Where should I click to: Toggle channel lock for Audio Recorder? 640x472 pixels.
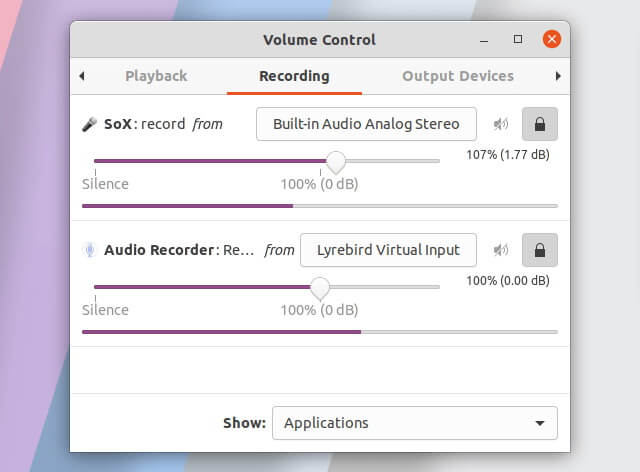[x=540, y=250]
